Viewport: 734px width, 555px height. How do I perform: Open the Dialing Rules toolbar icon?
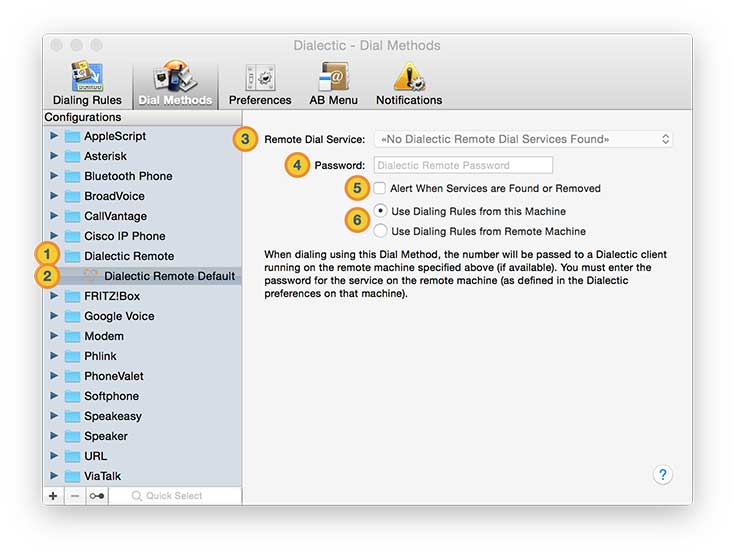tap(87, 84)
